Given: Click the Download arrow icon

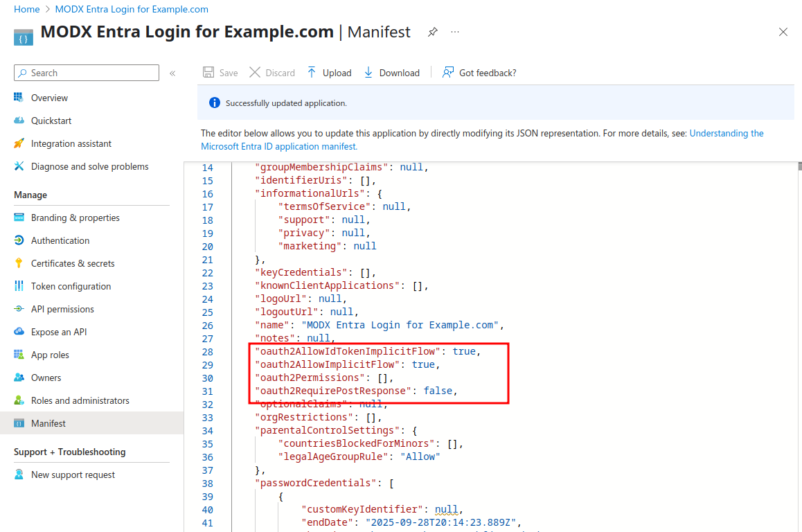Looking at the screenshot, I should (x=368, y=72).
